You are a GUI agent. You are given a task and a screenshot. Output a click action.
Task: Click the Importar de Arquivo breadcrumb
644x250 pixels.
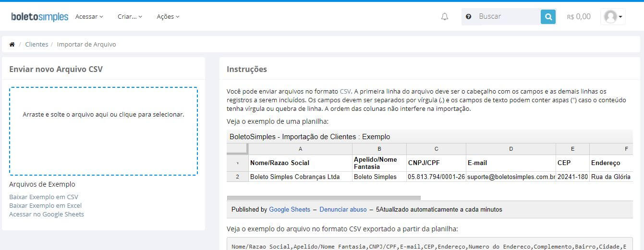point(86,44)
